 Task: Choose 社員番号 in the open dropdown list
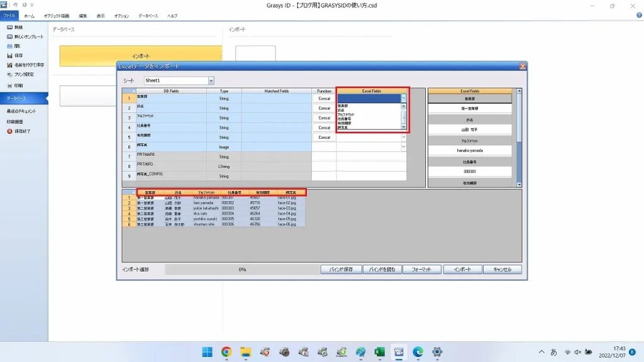[344, 119]
